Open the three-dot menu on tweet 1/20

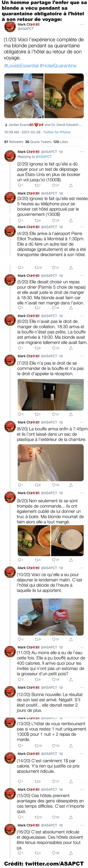(82, 25)
